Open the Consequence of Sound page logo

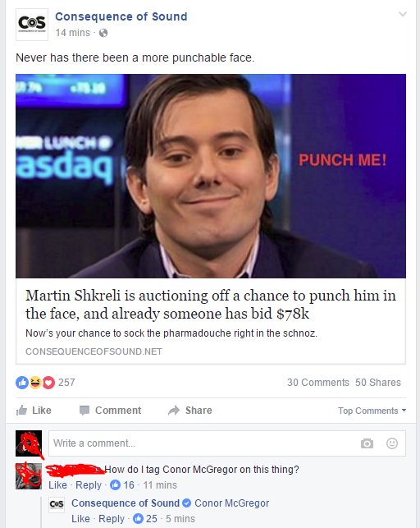coord(32,25)
